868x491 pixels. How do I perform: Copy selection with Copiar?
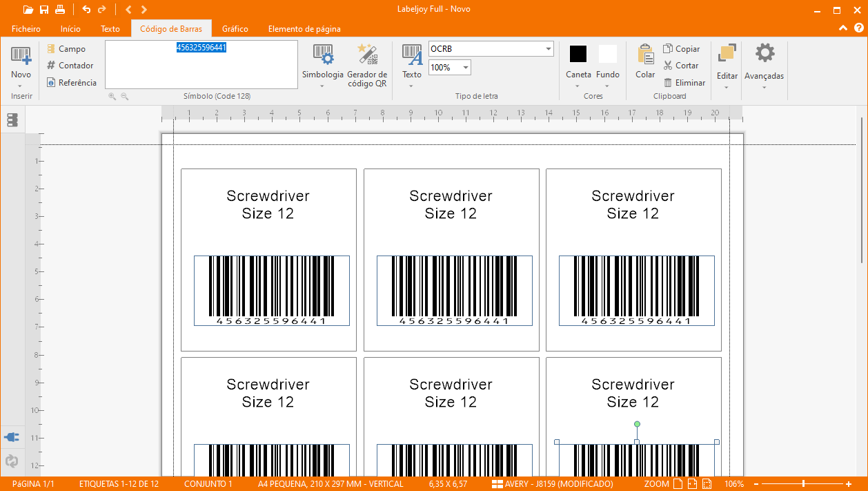pos(682,49)
